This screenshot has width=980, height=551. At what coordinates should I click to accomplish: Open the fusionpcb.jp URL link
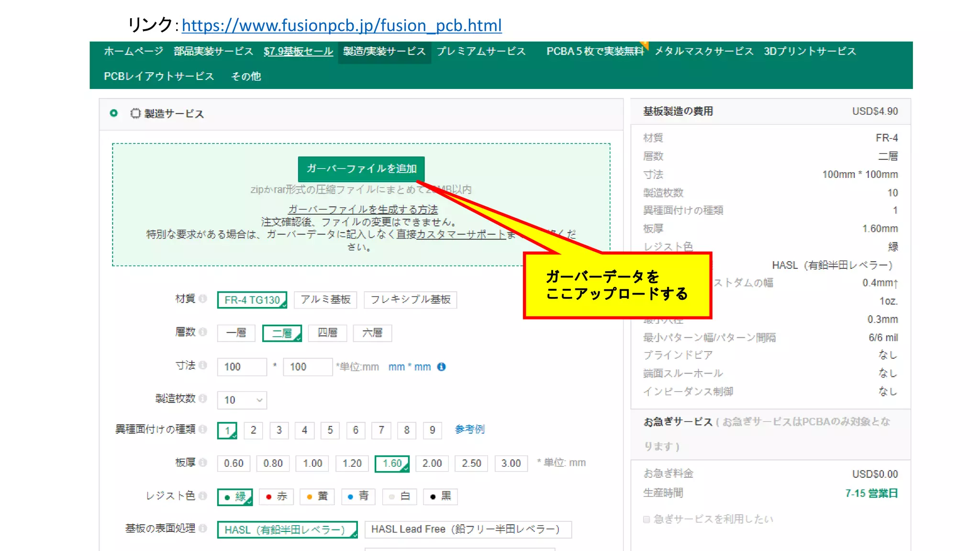click(342, 25)
